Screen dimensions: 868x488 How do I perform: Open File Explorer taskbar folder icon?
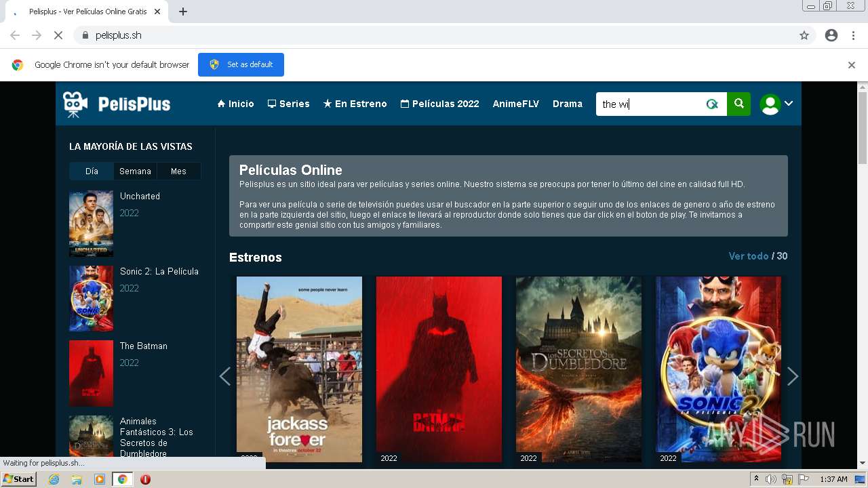(77, 479)
